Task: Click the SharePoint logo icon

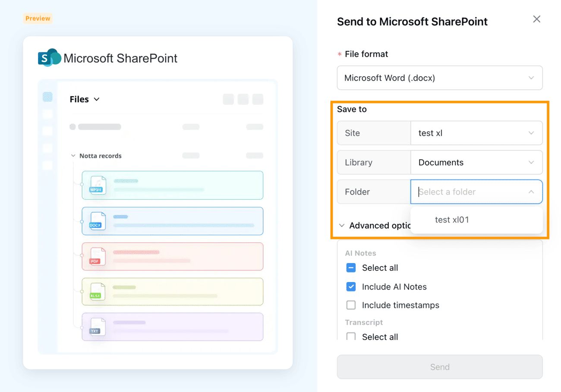Action: (49, 58)
